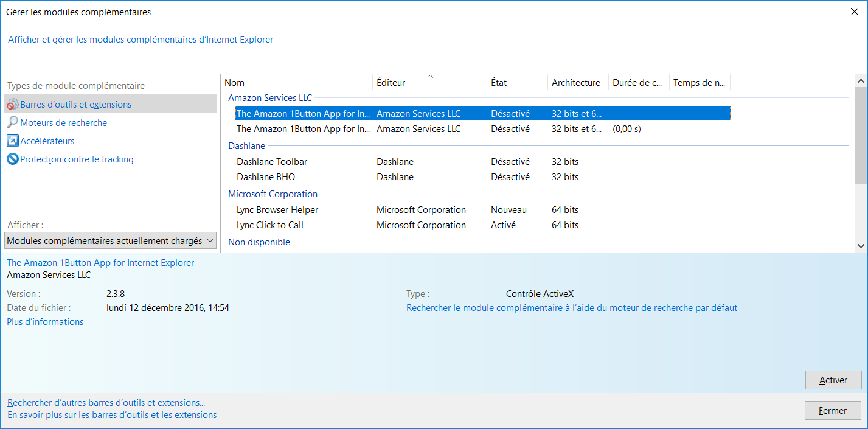Sort by Temps de n... column header
The image size is (868, 429).
click(700, 83)
